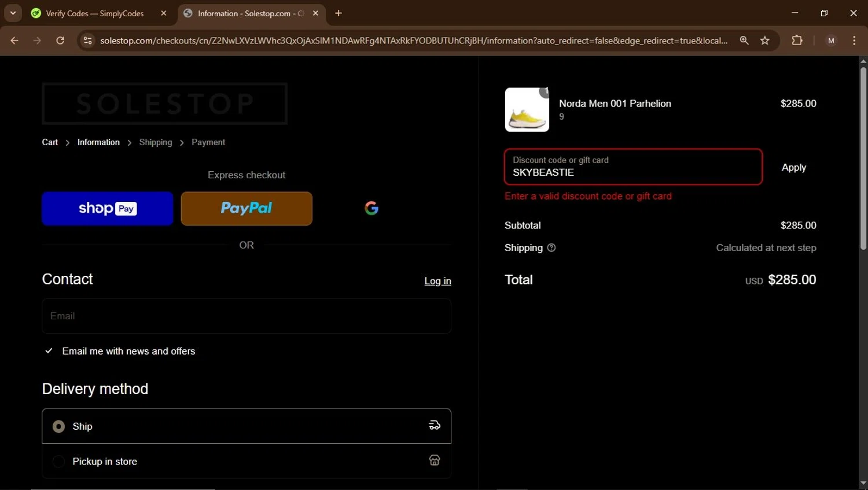Check out with the PayPal button
Viewport: 868px width, 490px height.
tap(247, 208)
